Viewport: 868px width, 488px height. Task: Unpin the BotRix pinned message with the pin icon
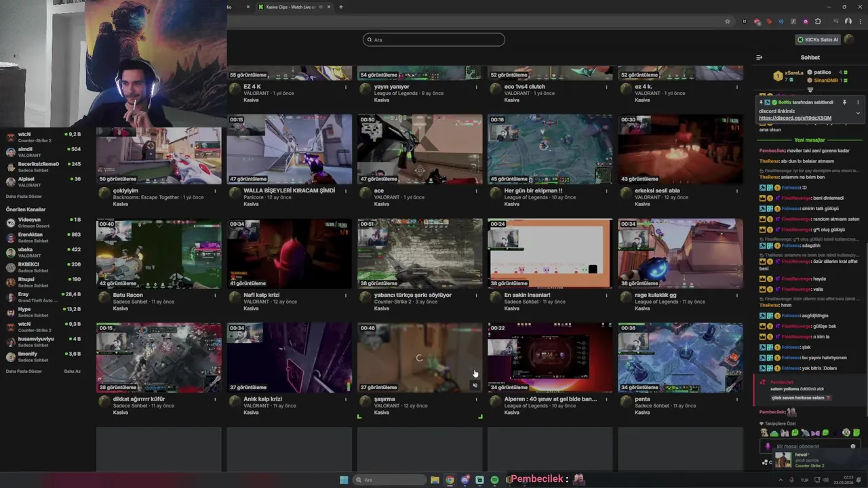pos(844,102)
